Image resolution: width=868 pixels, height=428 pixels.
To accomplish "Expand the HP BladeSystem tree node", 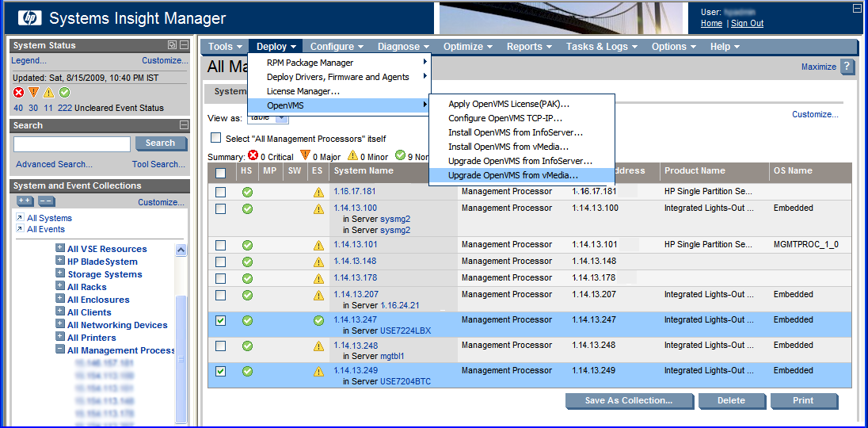I will 60,261.
